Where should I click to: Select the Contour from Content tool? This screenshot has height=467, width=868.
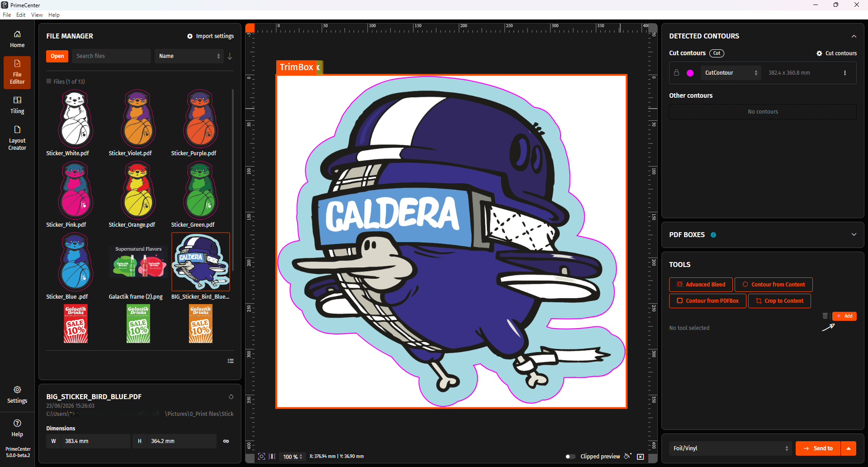click(x=774, y=285)
